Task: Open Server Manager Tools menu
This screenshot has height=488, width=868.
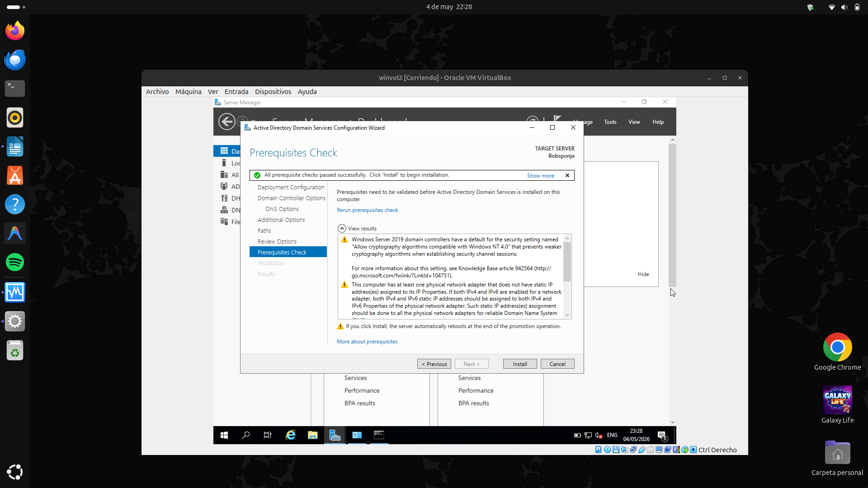Action: pos(610,122)
